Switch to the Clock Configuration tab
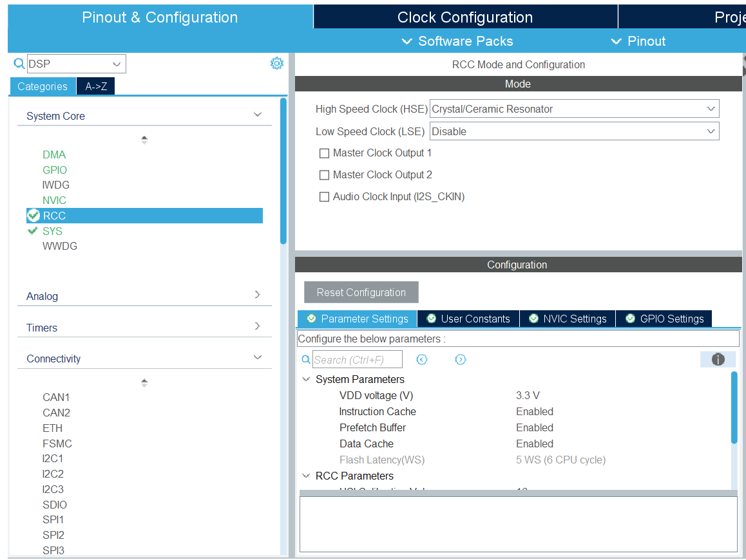 pyautogui.click(x=465, y=17)
